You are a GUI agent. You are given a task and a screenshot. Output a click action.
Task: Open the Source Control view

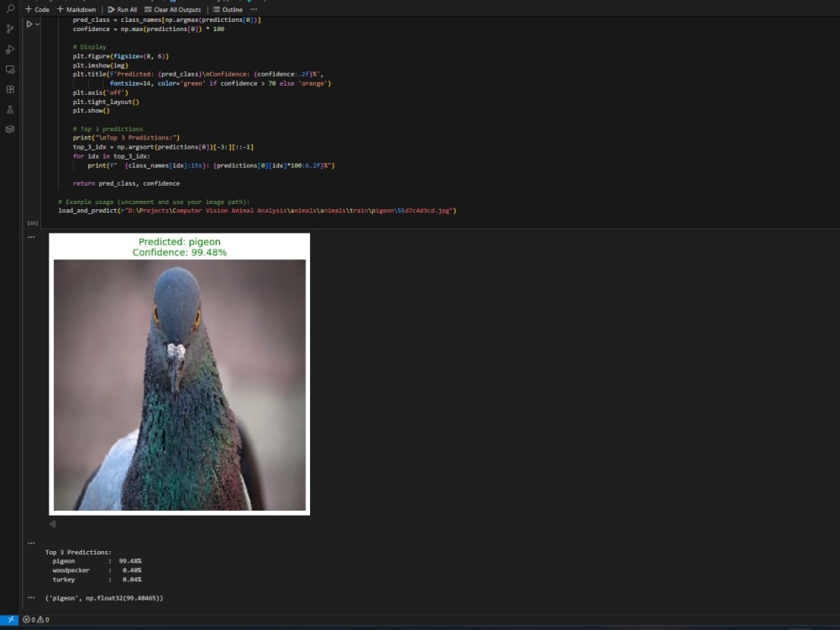10,29
